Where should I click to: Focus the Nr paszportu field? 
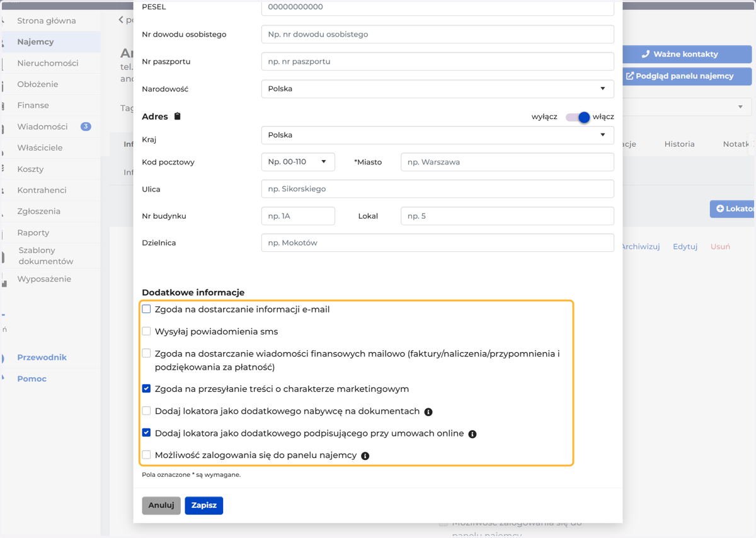pyautogui.click(x=437, y=61)
